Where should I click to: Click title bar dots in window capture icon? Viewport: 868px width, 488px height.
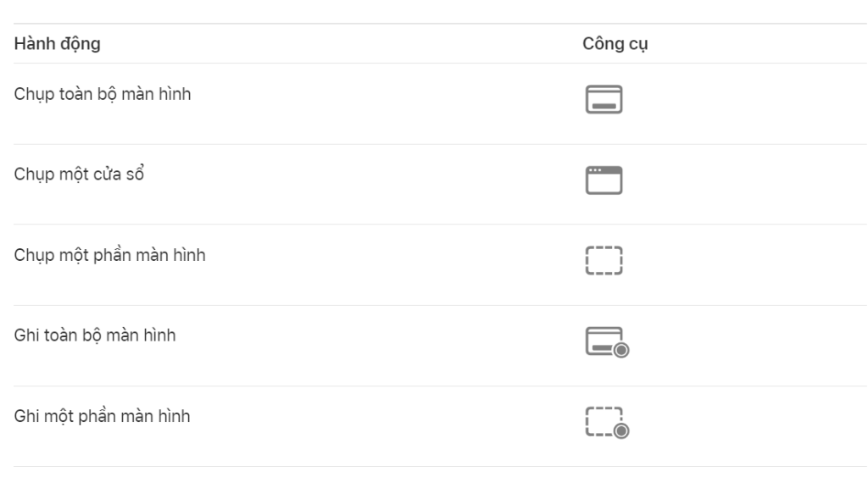click(x=595, y=170)
